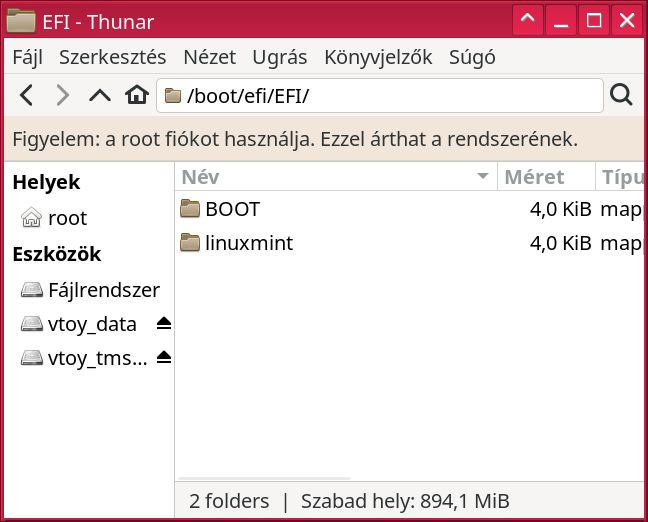Image resolution: width=648 pixels, height=522 pixels.
Task: Open the Könyvjelzők menu
Action: click(x=378, y=57)
